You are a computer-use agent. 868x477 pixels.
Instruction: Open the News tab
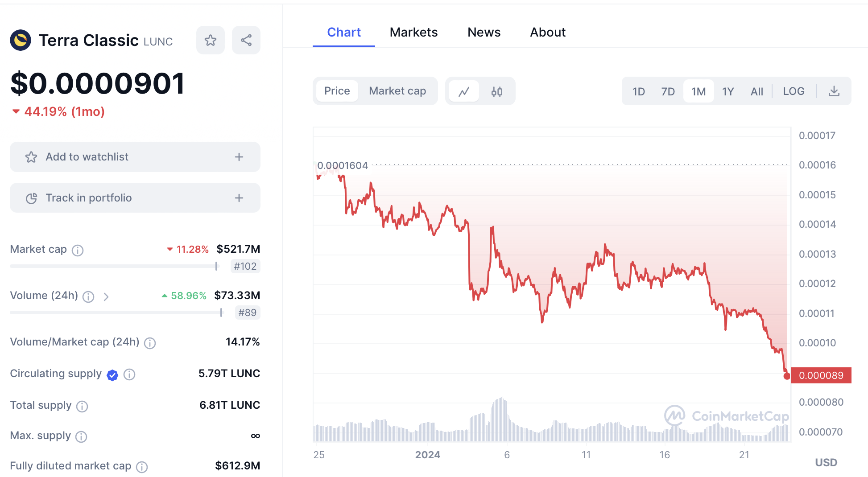484,32
